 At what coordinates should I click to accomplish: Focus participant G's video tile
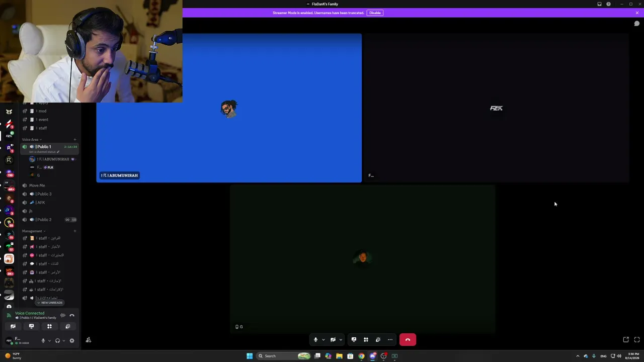pos(363,259)
